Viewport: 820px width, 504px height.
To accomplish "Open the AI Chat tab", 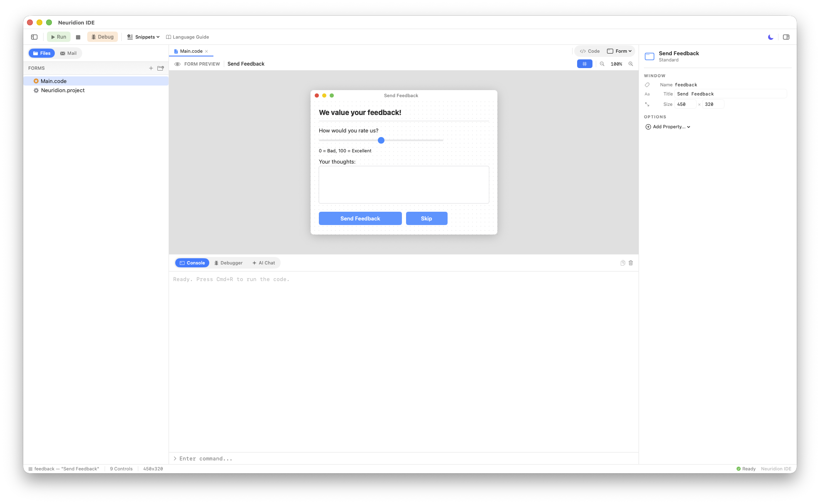I will pyautogui.click(x=264, y=263).
